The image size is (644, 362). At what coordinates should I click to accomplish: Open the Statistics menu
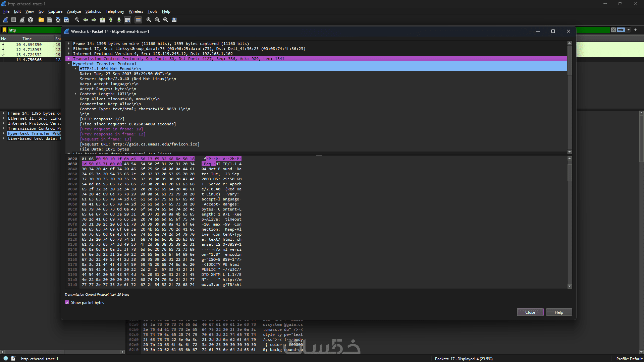pos(93,11)
